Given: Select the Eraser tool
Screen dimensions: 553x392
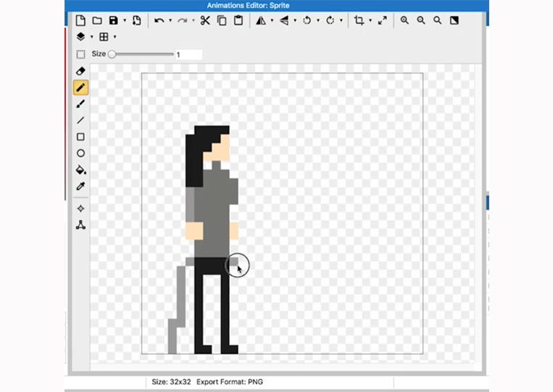Looking at the screenshot, I should tap(80, 71).
